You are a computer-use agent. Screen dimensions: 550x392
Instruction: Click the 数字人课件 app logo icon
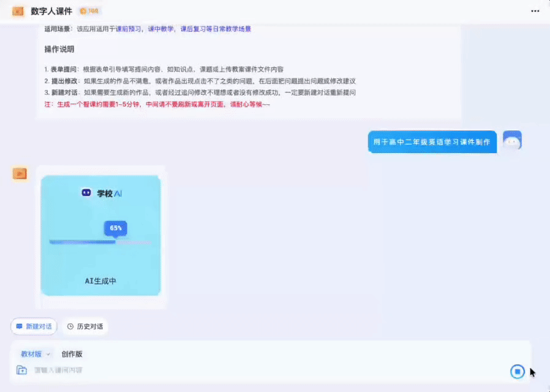pos(17,10)
